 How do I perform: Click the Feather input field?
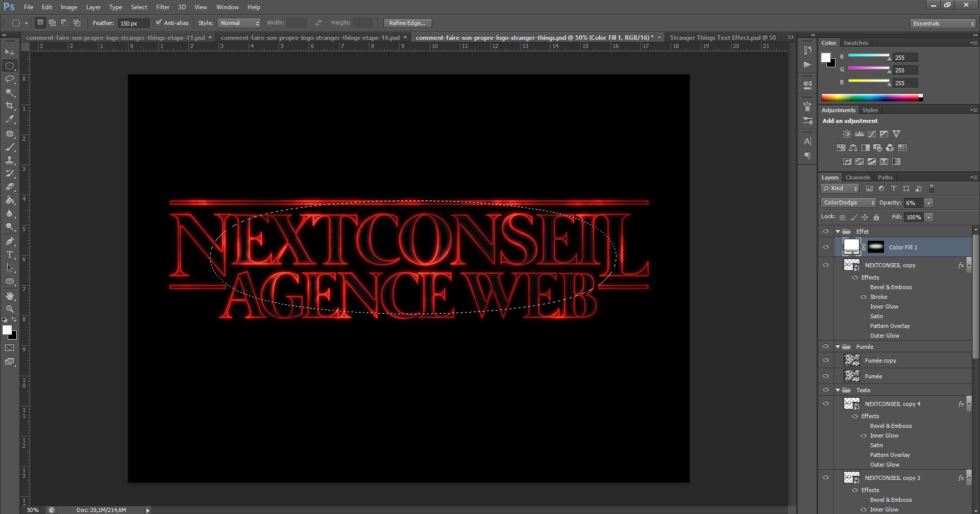point(133,23)
